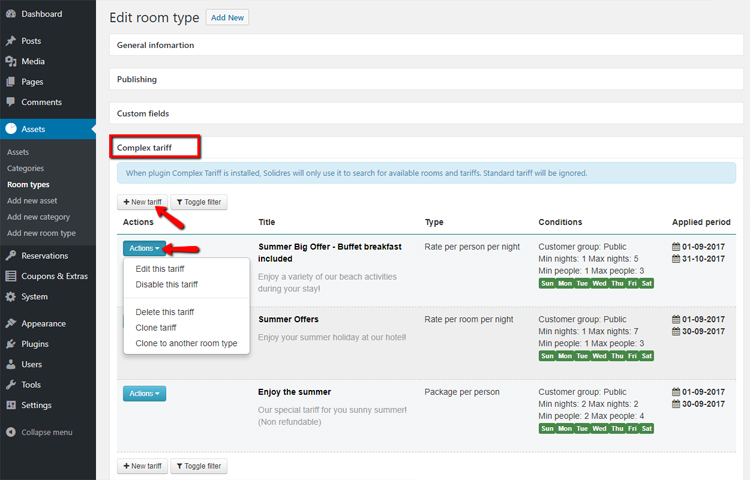Click the Add New button
Screen dimensions: 750x480
tap(227, 18)
